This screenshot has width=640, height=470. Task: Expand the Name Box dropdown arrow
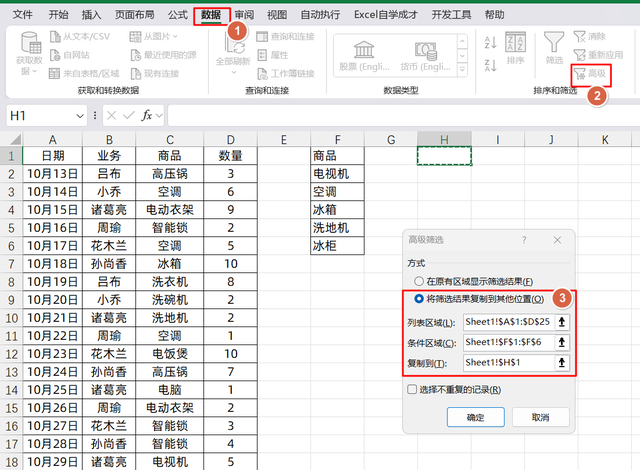point(80,116)
